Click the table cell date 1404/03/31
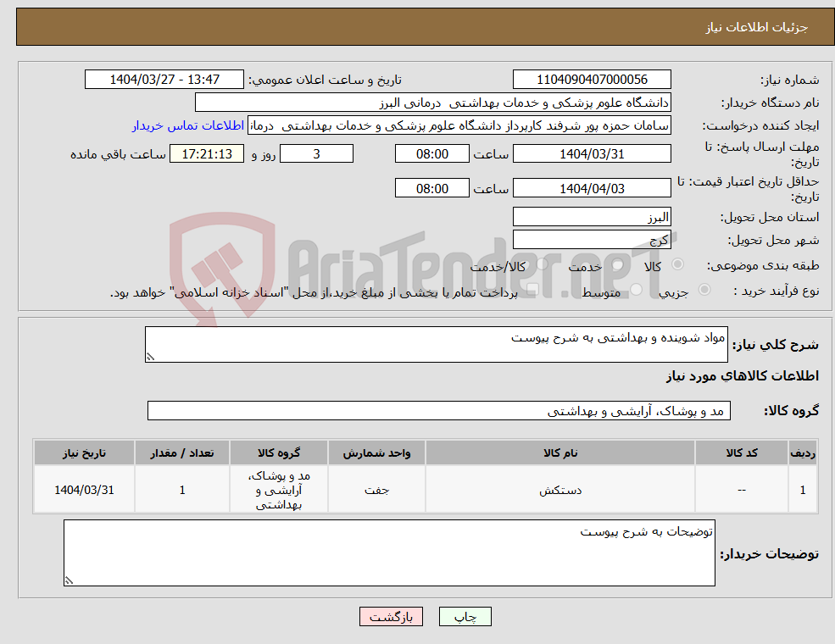 (84, 490)
